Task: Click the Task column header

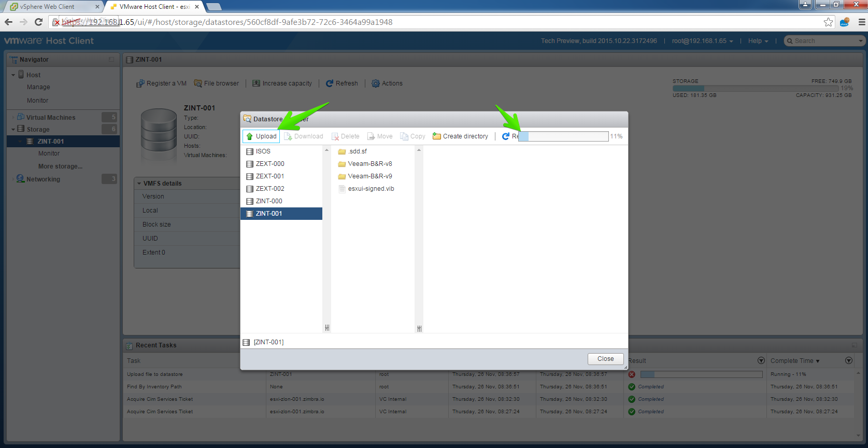Action: [134, 361]
